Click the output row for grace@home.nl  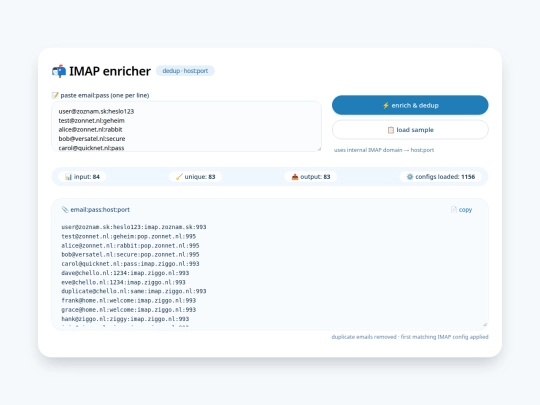pyautogui.click(x=128, y=310)
